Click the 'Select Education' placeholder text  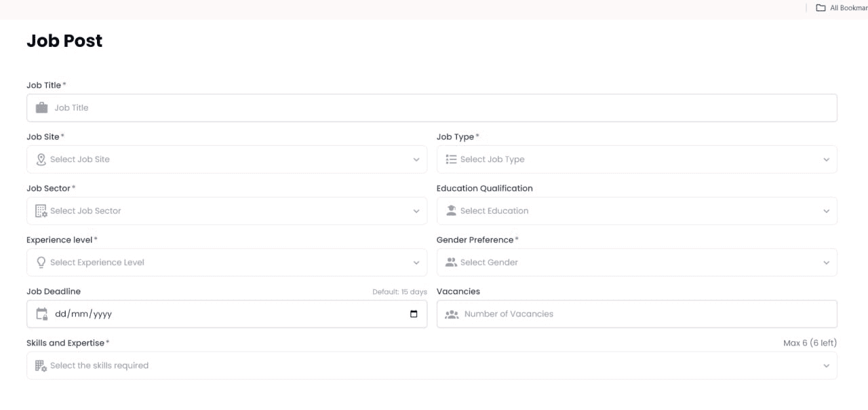(x=494, y=211)
